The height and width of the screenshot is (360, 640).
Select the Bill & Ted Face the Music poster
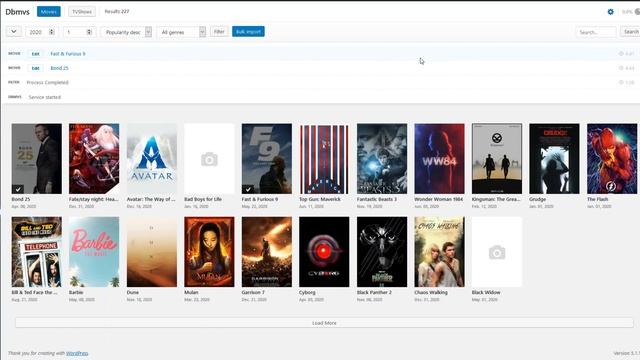click(x=37, y=252)
